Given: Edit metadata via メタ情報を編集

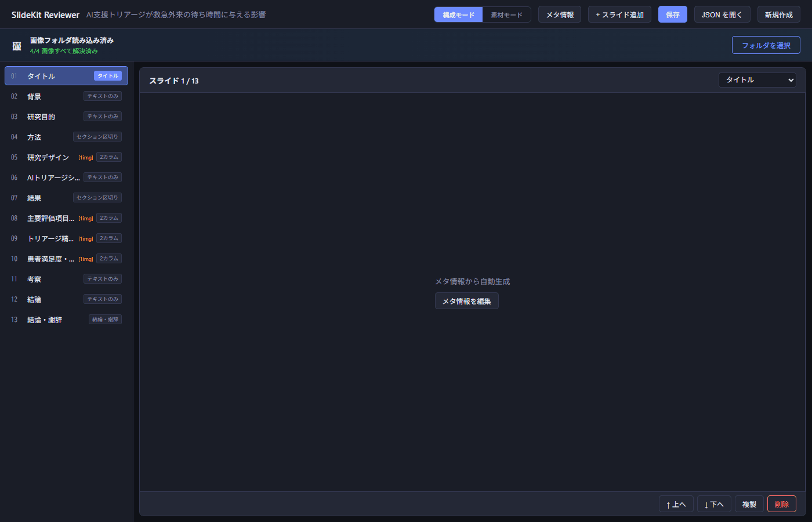Looking at the screenshot, I should 466,300.
